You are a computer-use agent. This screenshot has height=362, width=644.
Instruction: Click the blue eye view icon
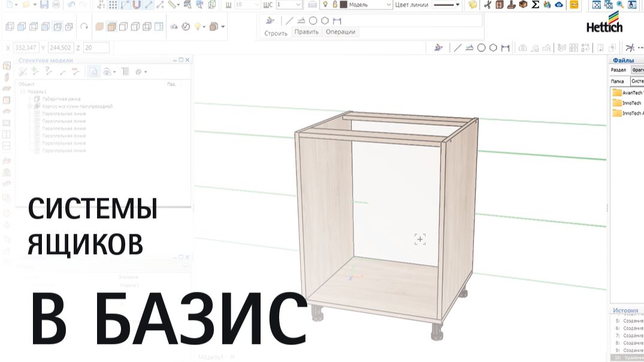[x=559, y=5]
